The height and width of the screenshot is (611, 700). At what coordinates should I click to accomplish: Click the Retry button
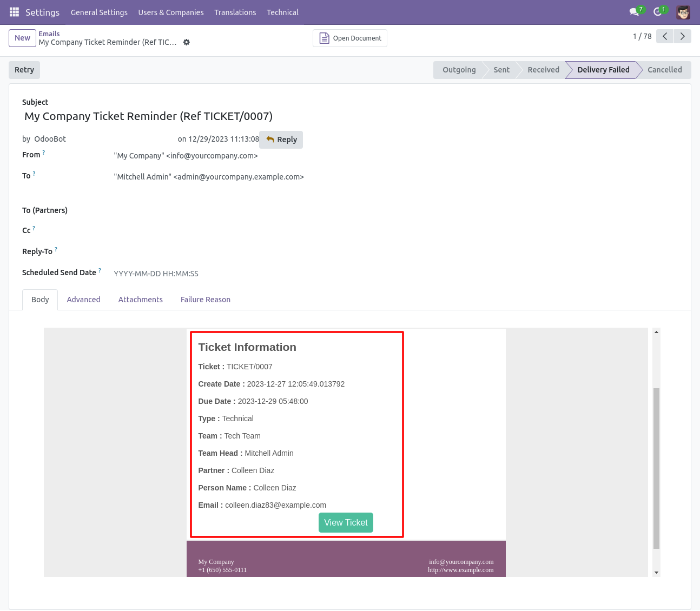coord(24,70)
